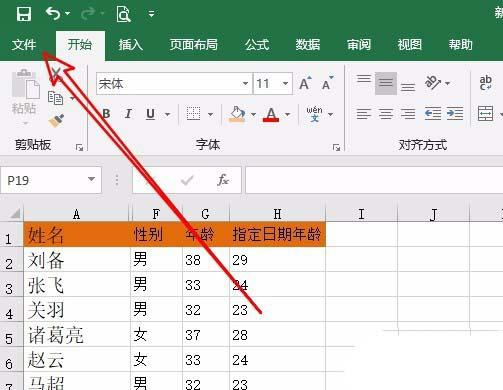Click the fill color paint bucket icon
This screenshot has height=390, width=503.
coord(237,114)
